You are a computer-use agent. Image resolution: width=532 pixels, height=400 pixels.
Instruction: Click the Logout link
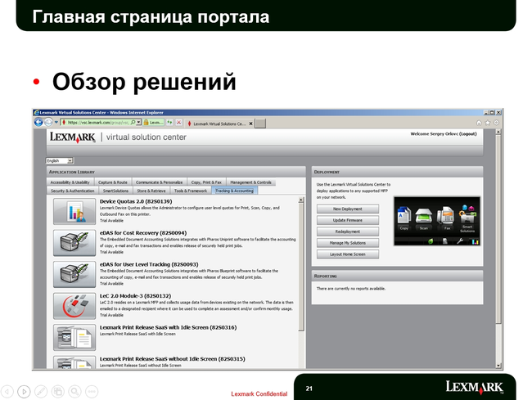[x=468, y=134]
